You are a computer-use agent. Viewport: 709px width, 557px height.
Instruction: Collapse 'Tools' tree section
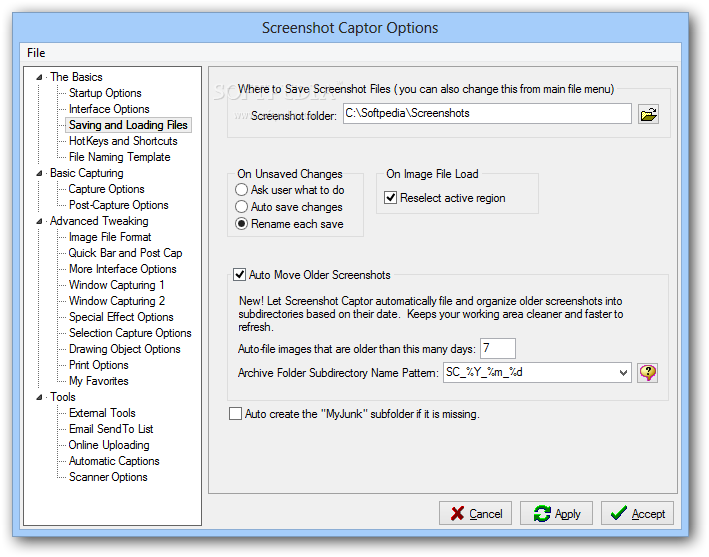[x=39, y=397]
